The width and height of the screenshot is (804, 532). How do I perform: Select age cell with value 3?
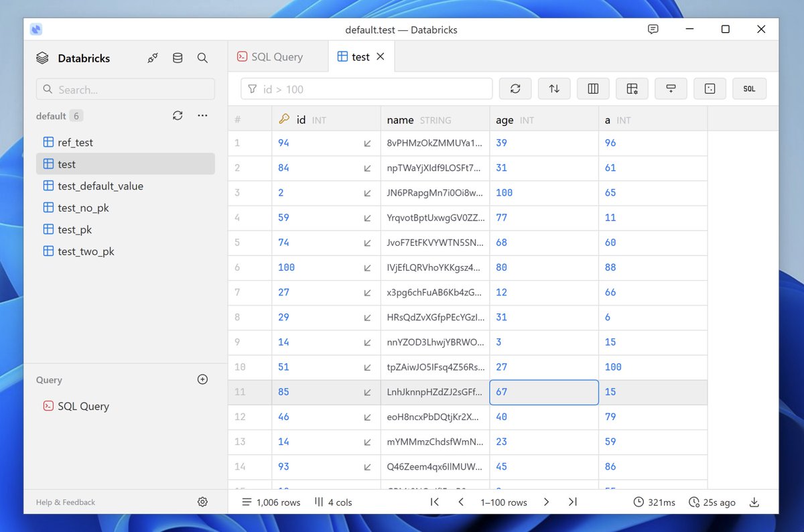(x=544, y=342)
